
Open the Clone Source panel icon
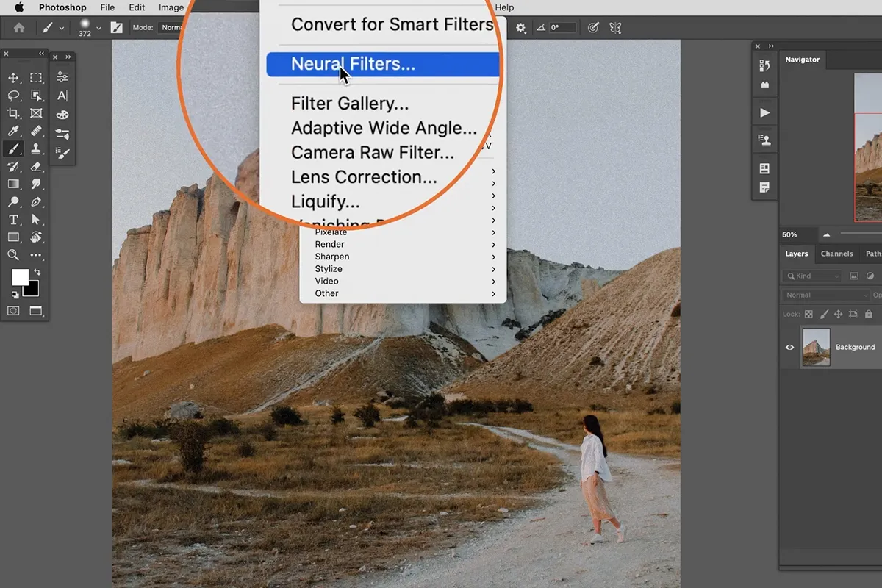click(764, 140)
